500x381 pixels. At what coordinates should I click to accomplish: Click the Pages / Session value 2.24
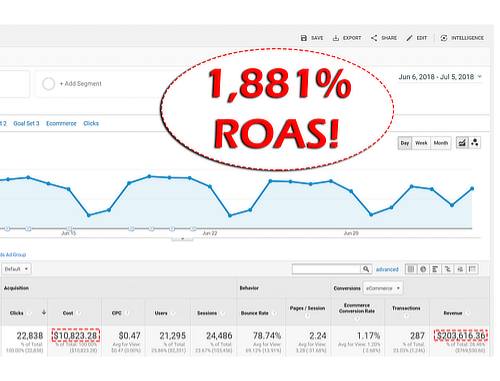(317, 336)
